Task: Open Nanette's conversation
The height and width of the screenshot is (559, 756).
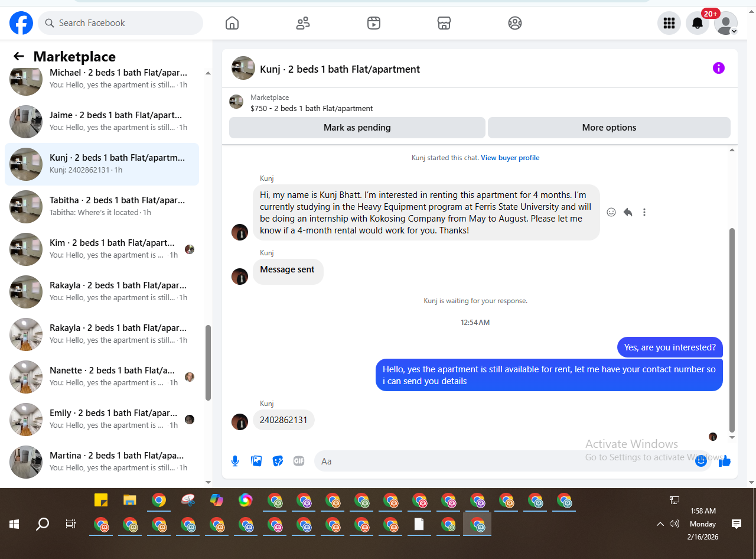Action: 102,377
